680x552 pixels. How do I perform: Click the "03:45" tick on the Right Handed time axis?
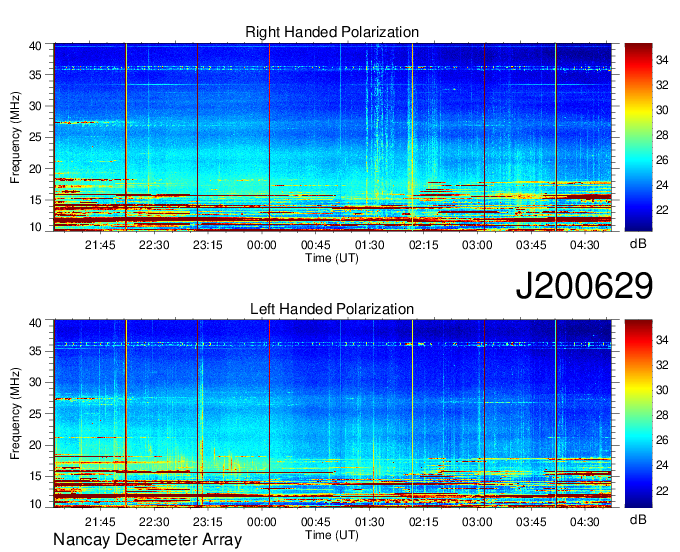pos(531,245)
